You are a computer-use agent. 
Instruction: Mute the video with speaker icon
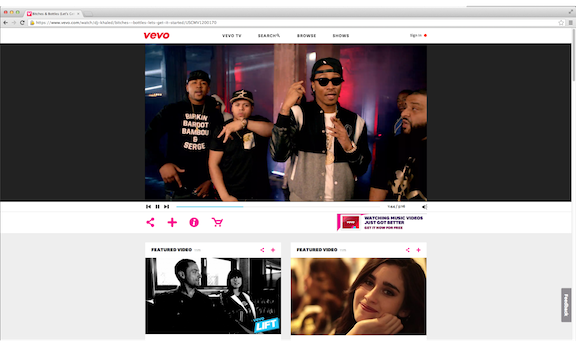(x=424, y=207)
